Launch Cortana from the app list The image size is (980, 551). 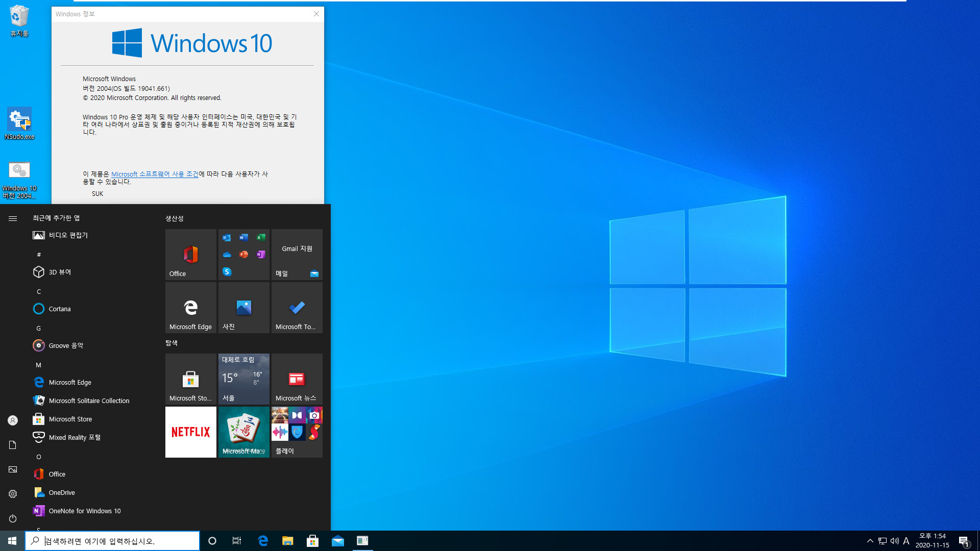92,309
